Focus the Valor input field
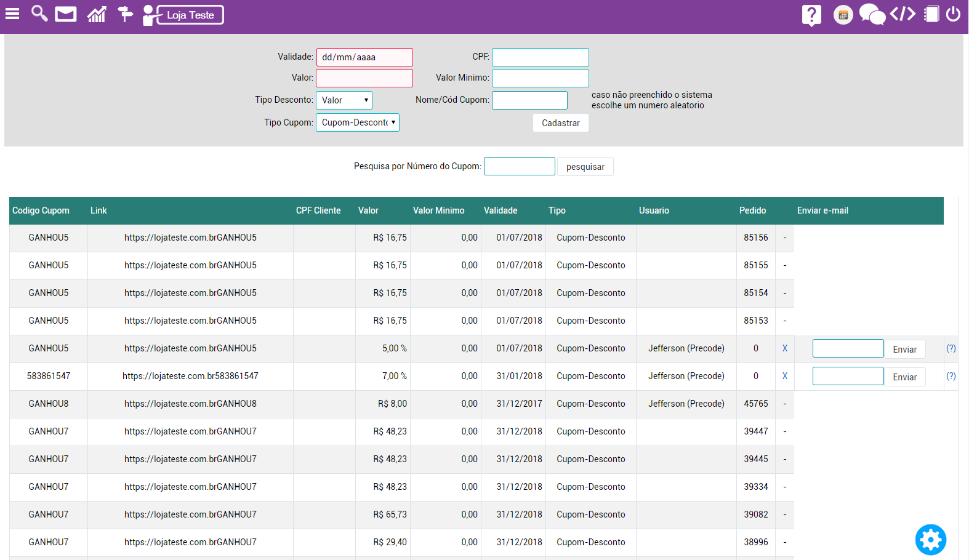Viewport: 969px width, 560px height. (364, 78)
